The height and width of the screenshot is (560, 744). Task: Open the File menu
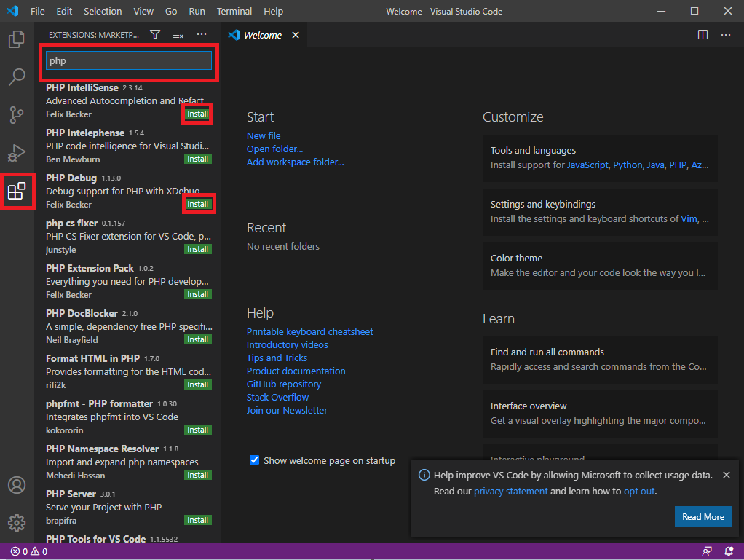click(37, 12)
